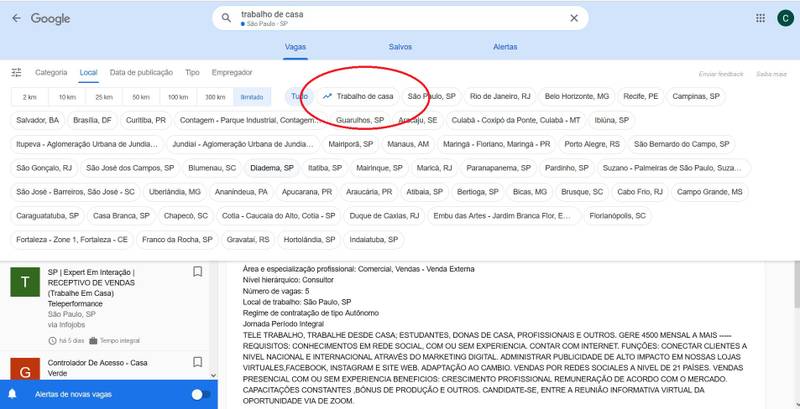Open the account avatar C

(785, 18)
